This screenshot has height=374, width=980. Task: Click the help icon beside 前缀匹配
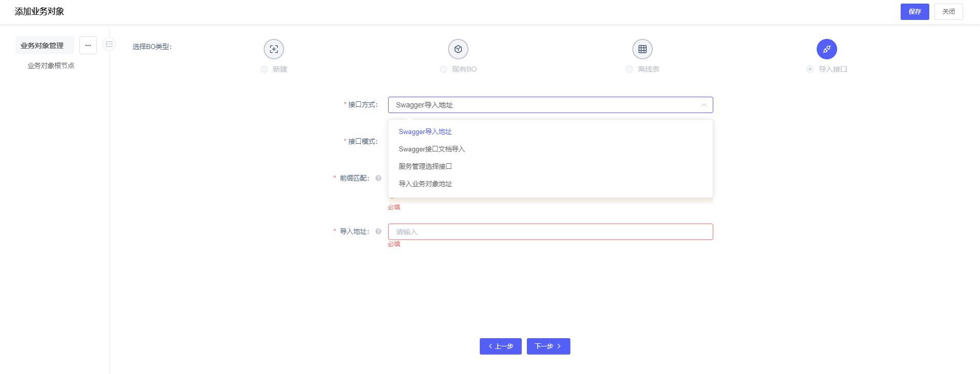[378, 178]
